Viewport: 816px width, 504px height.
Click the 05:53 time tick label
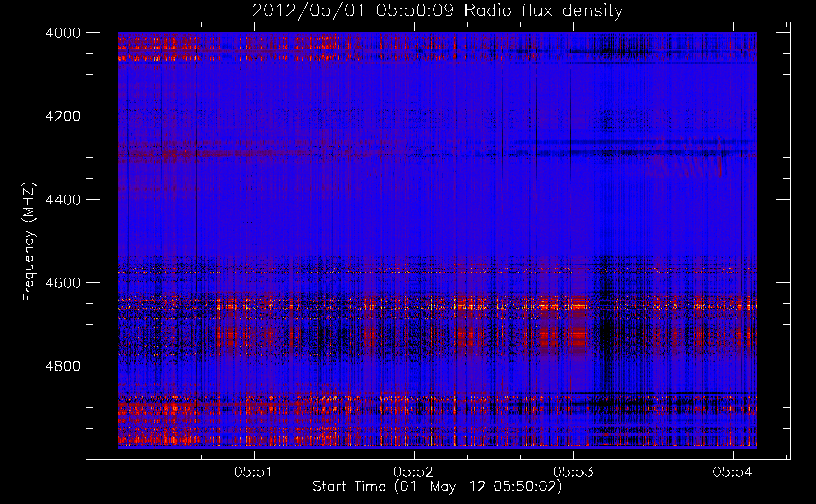click(573, 472)
